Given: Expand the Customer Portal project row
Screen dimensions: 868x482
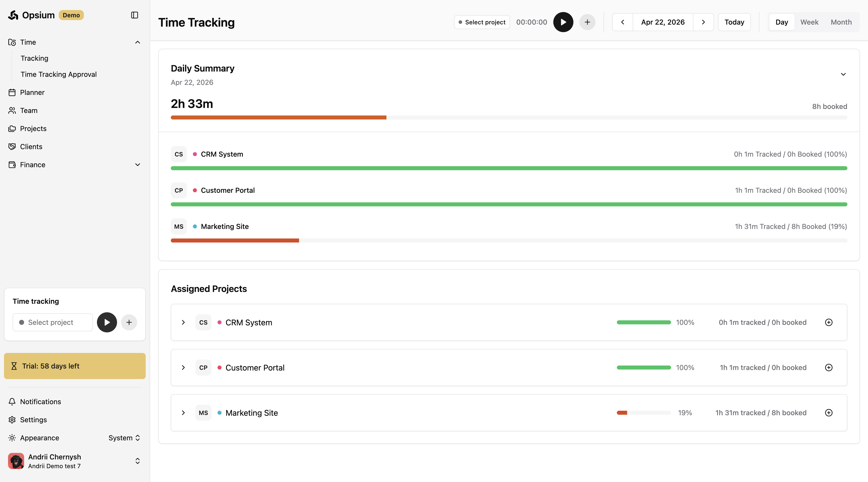Looking at the screenshot, I should (x=183, y=368).
